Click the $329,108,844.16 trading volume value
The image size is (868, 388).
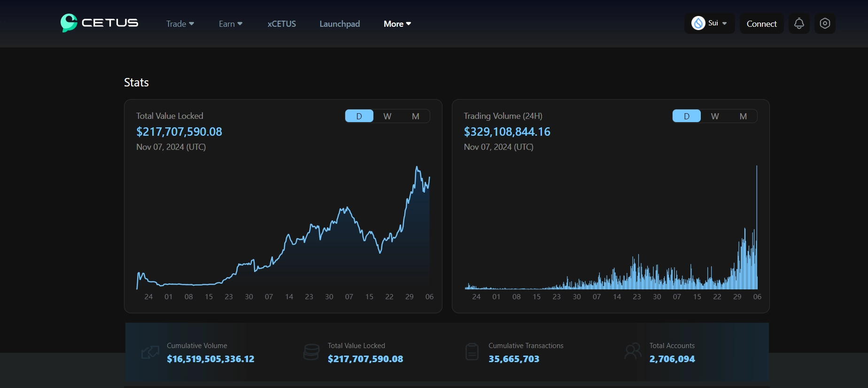(507, 132)
